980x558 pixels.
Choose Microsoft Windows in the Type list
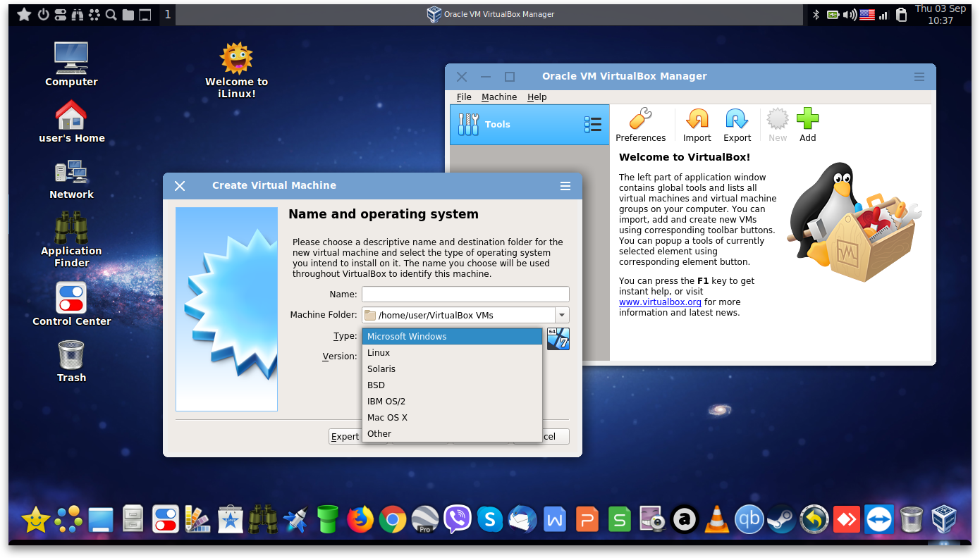pos(452,337)
